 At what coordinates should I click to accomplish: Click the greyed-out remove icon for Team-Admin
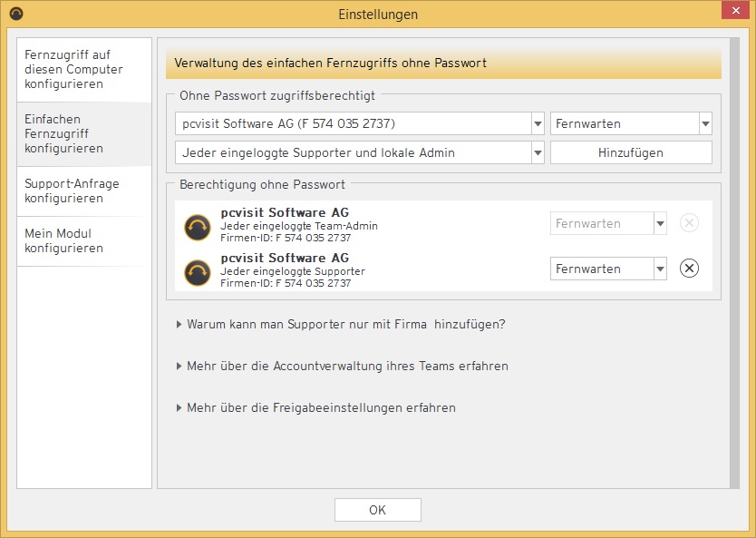coord(689,223)
